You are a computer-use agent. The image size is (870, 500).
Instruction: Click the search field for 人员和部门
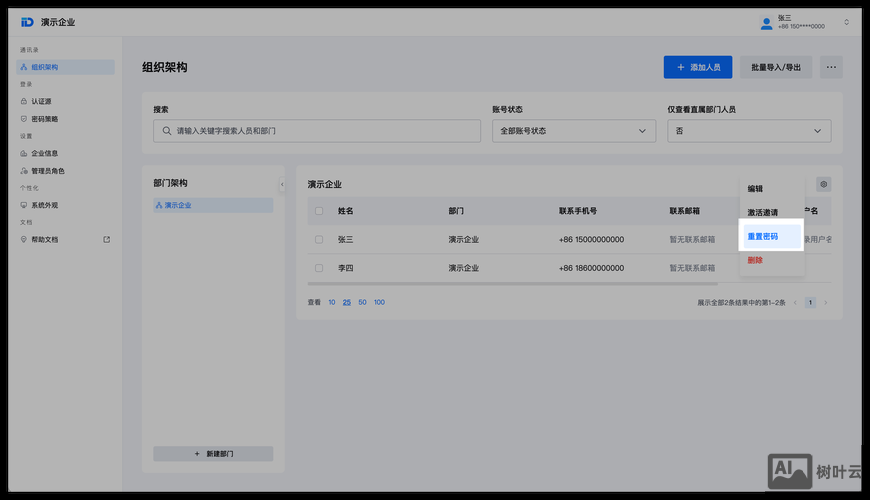[x=317, y=131]
